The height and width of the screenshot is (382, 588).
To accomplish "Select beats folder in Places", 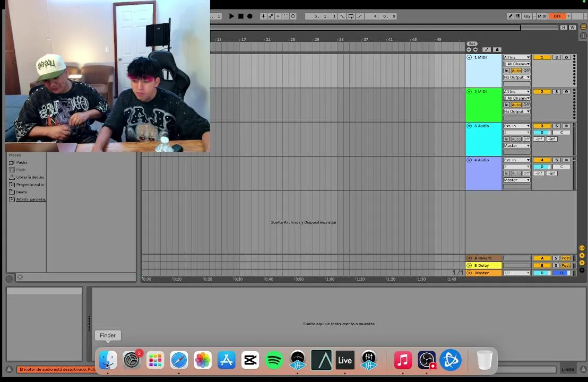I will 21,192.
